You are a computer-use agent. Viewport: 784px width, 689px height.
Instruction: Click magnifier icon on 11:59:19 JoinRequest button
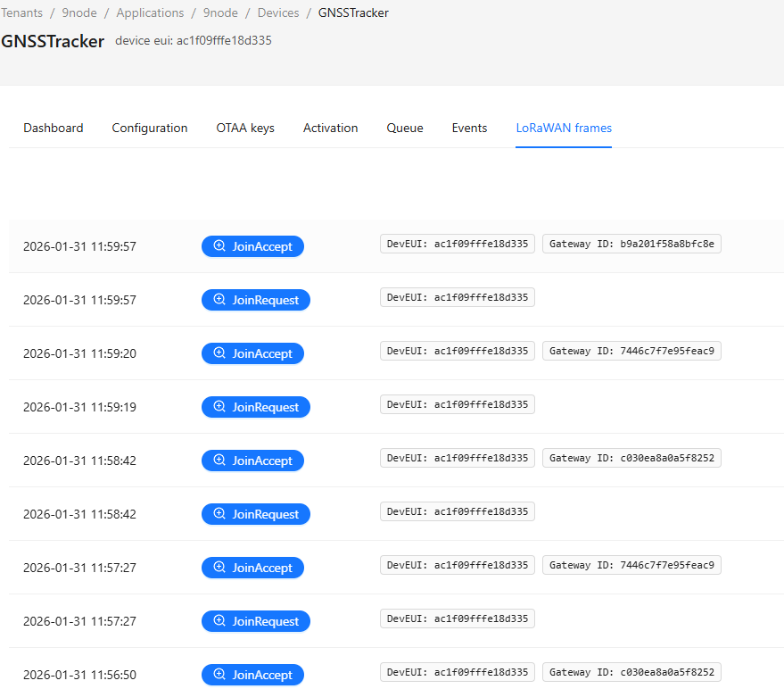(219, 407)
